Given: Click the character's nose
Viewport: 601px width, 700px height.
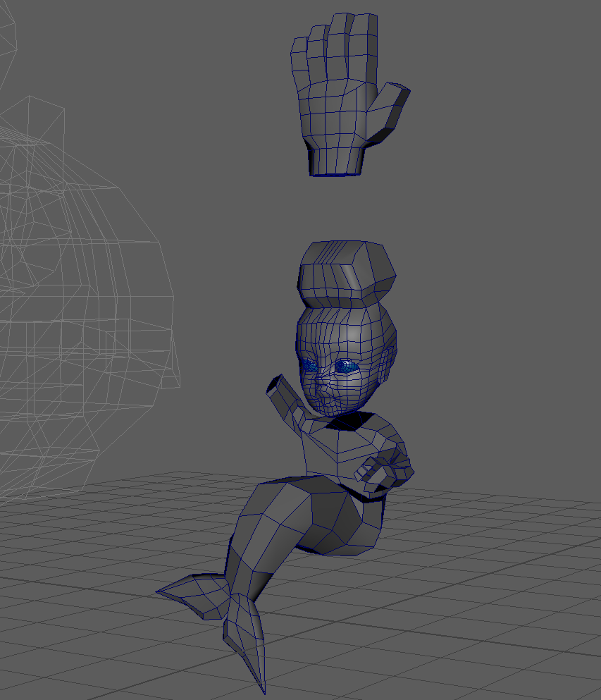Looking at the screenshot, I should point(323,386).
